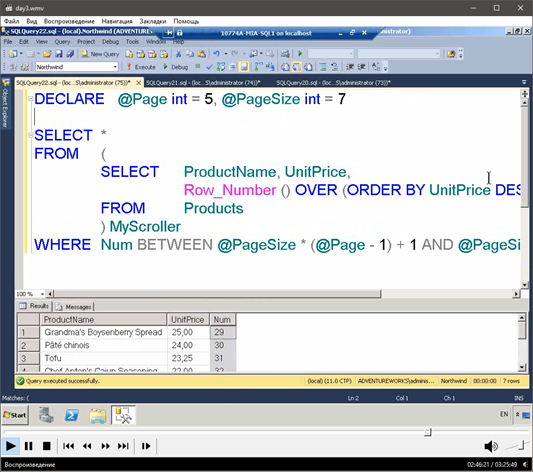The image size is (533, 472).
Task: Click the Parse checkmark icon
Action: click(x=209, y=67)
